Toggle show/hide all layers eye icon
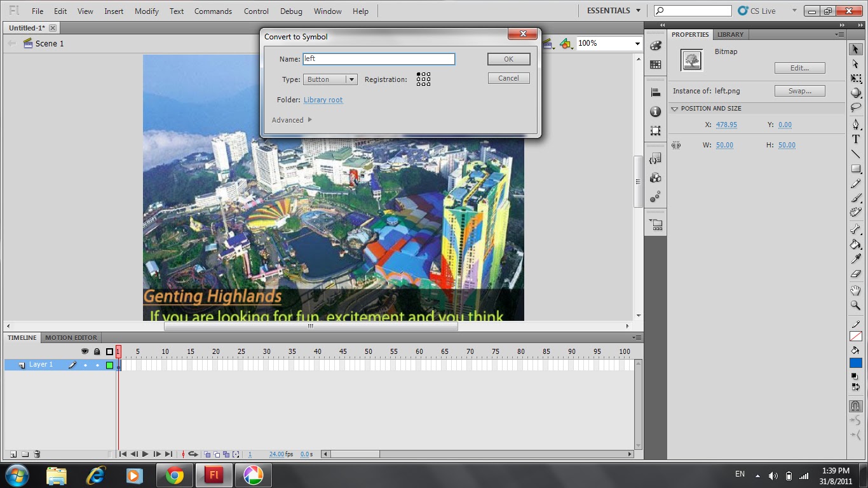The width and height of the screenshot is (868, 488). (x=85, y=351)
